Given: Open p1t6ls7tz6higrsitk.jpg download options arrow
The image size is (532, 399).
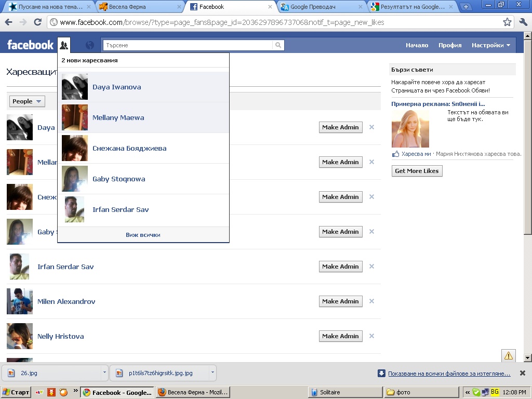Looking at the screenshot, I should tap(212, 373).
